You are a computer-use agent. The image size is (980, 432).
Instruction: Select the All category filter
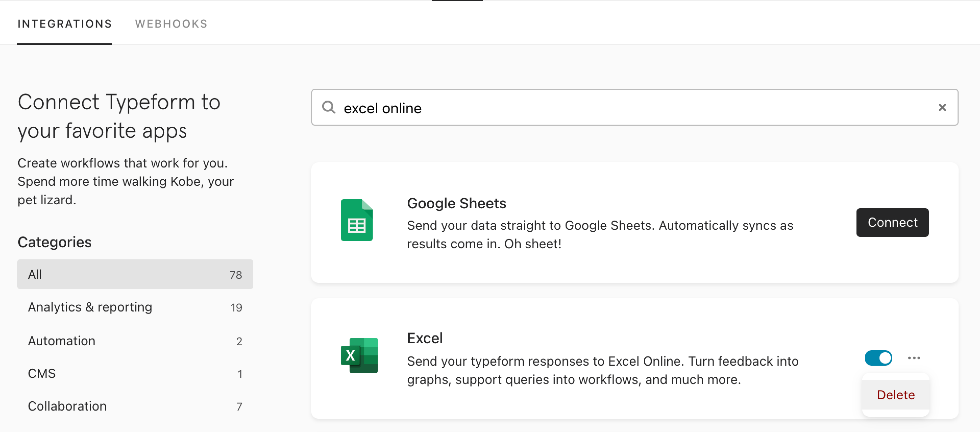135,274
